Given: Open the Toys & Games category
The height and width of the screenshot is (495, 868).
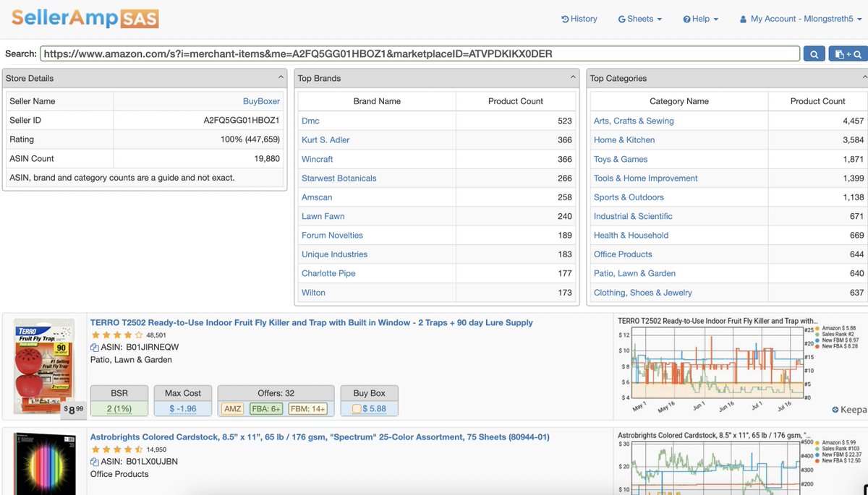Looking at the screenshot, I should click(x=621, y=159).
